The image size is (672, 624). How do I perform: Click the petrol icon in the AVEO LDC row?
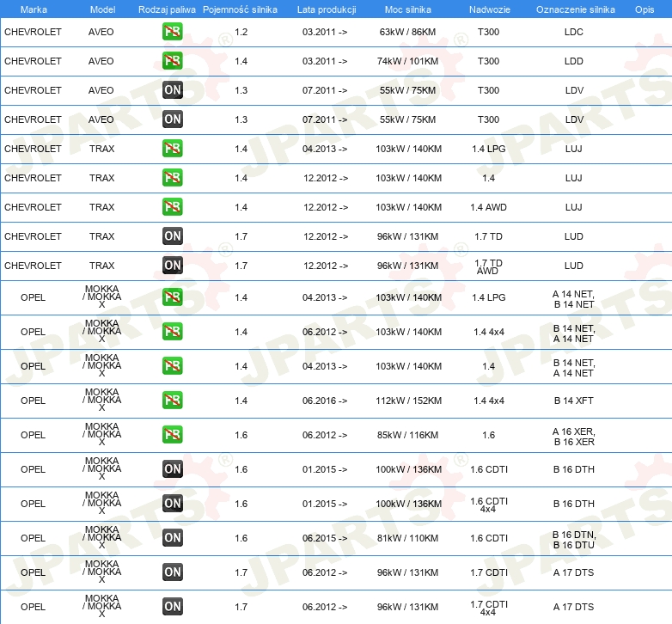click(172, 32)
